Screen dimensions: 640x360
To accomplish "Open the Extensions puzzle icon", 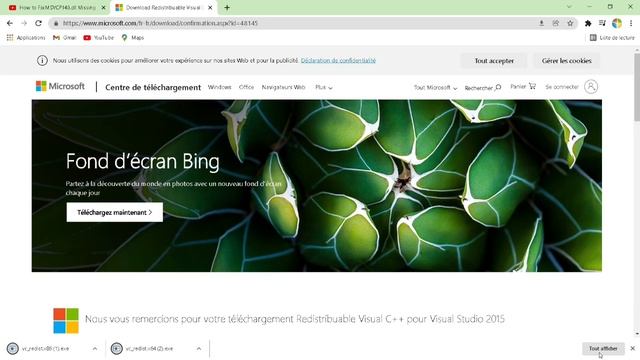I will click(588, 23).
